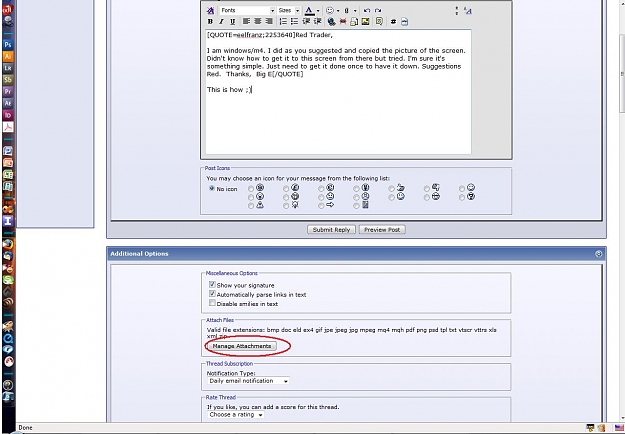Enable Disable smilies in text checkbox
This screenshot has width=625, height=434.
212,303
